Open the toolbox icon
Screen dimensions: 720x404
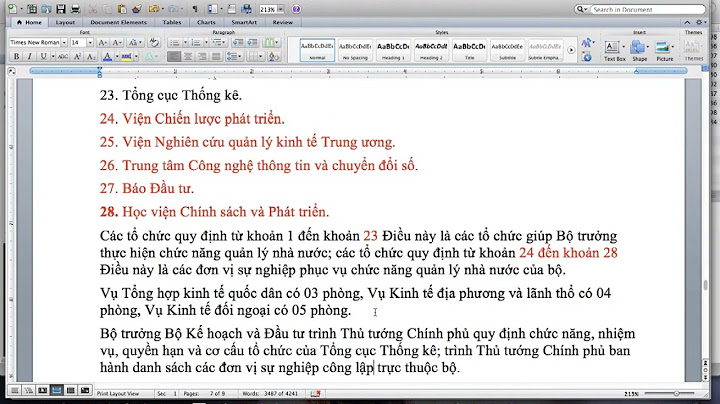tap(232, 9)
